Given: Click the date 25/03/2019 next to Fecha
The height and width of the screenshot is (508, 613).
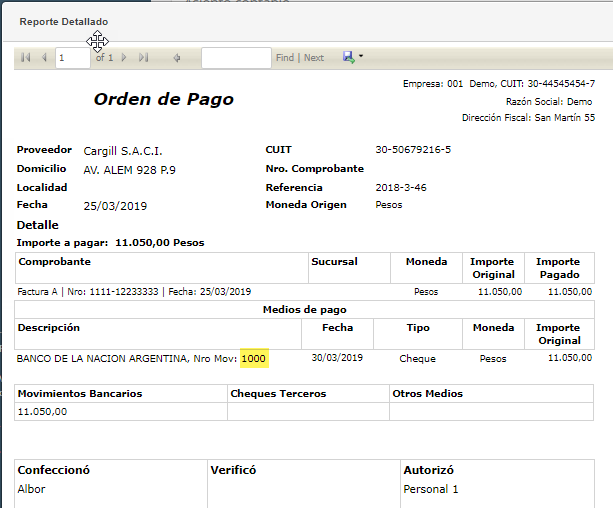Looking at the screenshot, I should (115, 206).
